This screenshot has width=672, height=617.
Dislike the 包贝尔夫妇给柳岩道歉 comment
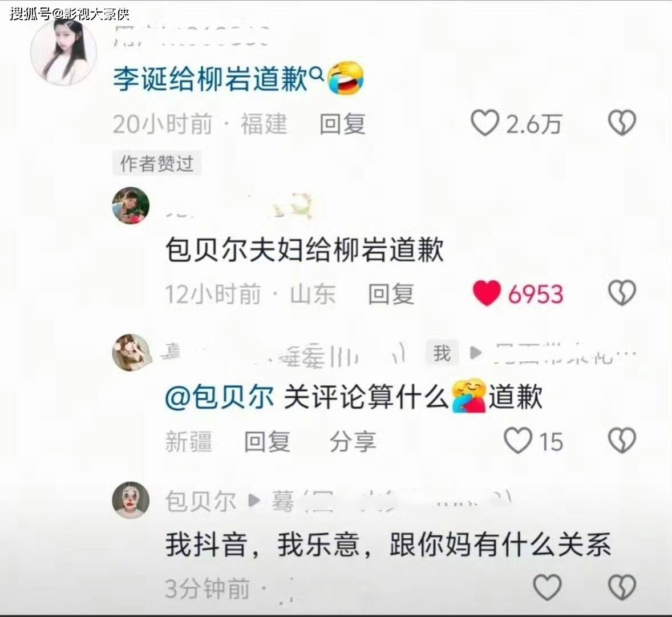(622, 293)
